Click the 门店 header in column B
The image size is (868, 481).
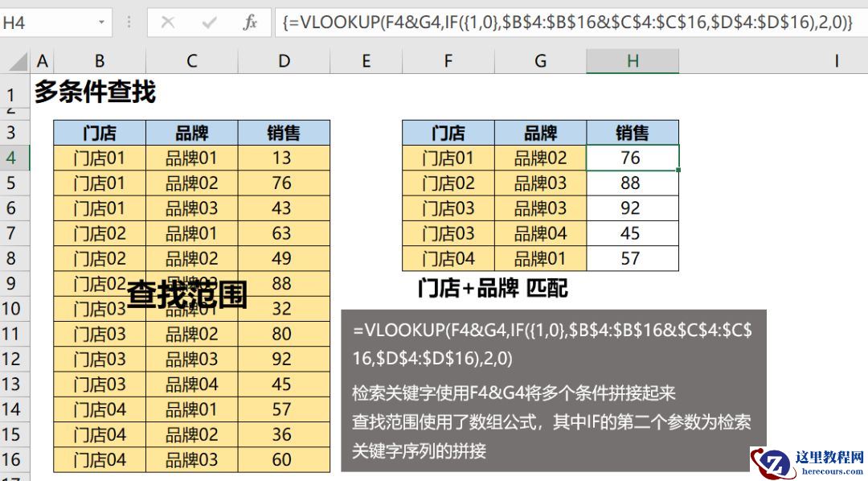[100, 133]
